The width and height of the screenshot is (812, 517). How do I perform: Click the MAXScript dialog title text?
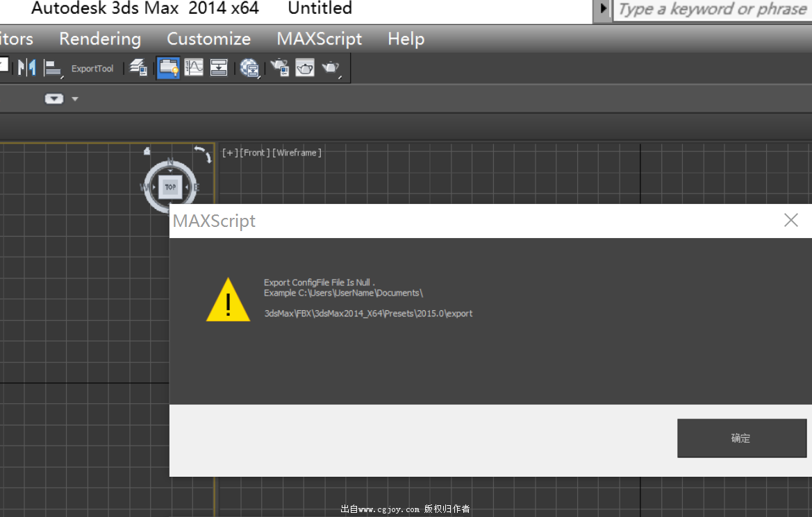(215, 221)
